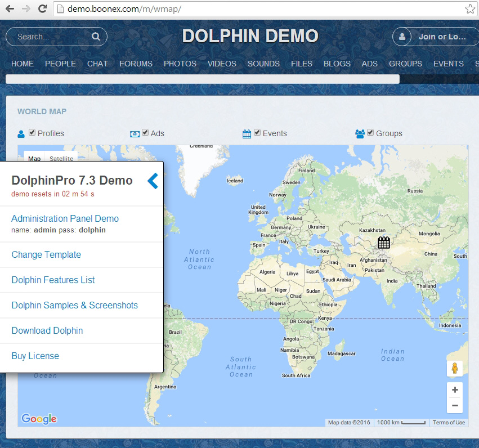Click the Street View pegman icon

tap(454, 369)
